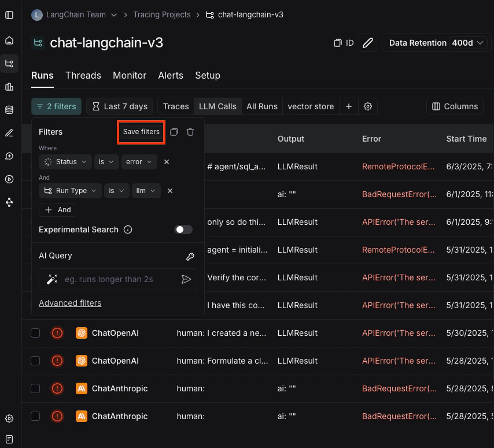
Task: Delete all filters with trash icon
Action: 190,132
